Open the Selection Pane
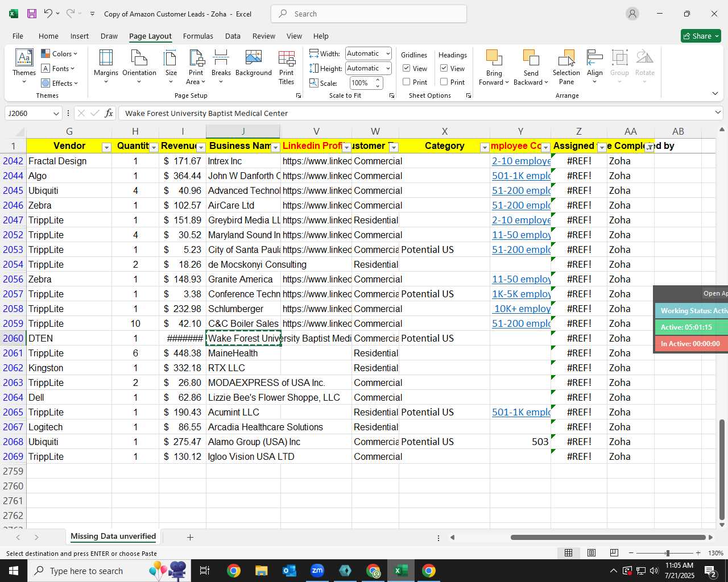The height and width of the screenshot is (582, 728). (566, 66)
